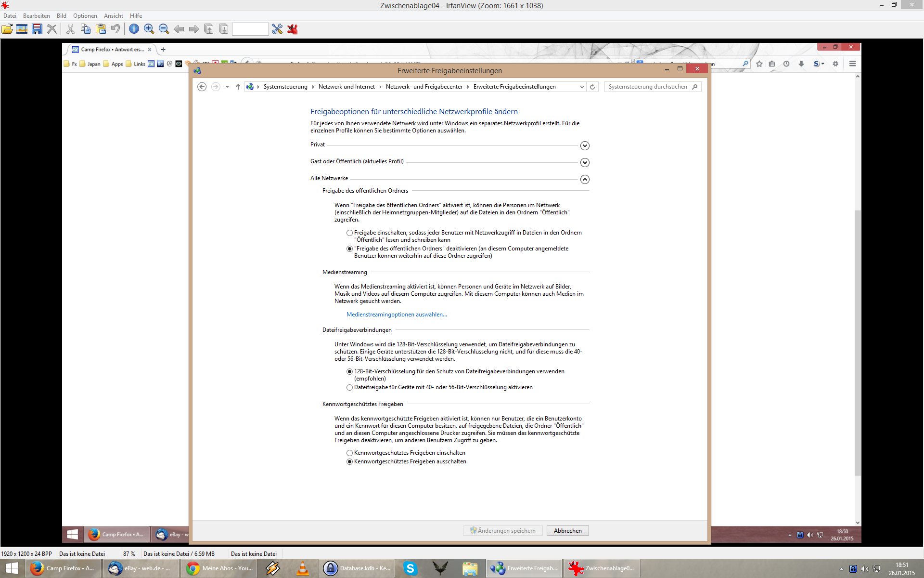The height and width of the screenshot is (578, 924).
Task: Collapse the 'Alle Netzwerke' section
Action: (585, 180)
